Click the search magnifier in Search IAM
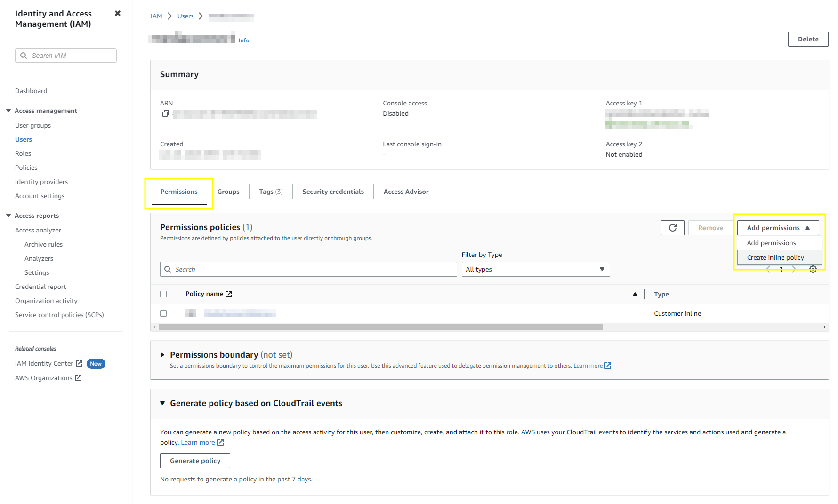The height and width of the screenshot is (504, 838). click(24, 56)
